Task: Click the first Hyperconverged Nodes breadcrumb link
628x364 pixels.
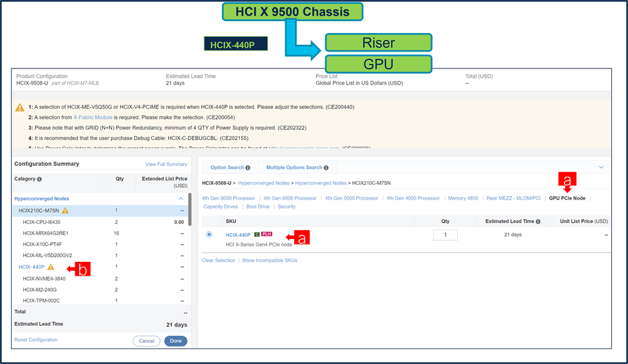Action: click(x=264, y=183)
